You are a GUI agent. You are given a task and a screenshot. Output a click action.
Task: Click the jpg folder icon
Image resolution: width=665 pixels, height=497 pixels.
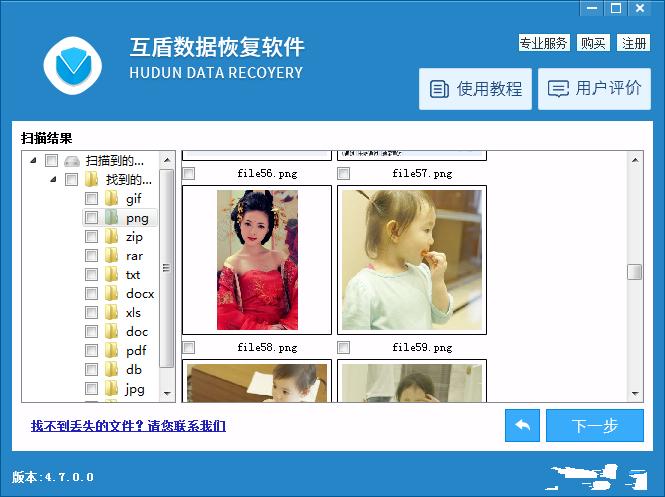(x=111, y=388)
